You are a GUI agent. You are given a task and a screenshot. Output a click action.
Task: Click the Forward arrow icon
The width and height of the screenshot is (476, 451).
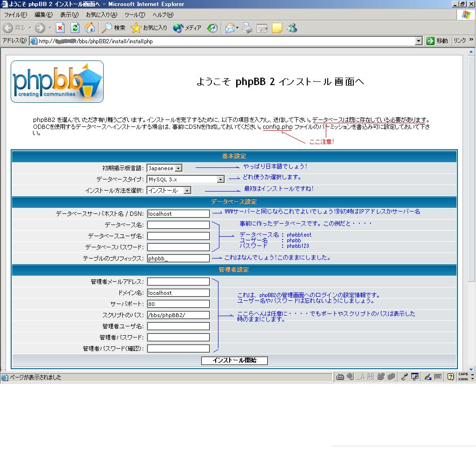pyautogui.click(x=40, y=28)
